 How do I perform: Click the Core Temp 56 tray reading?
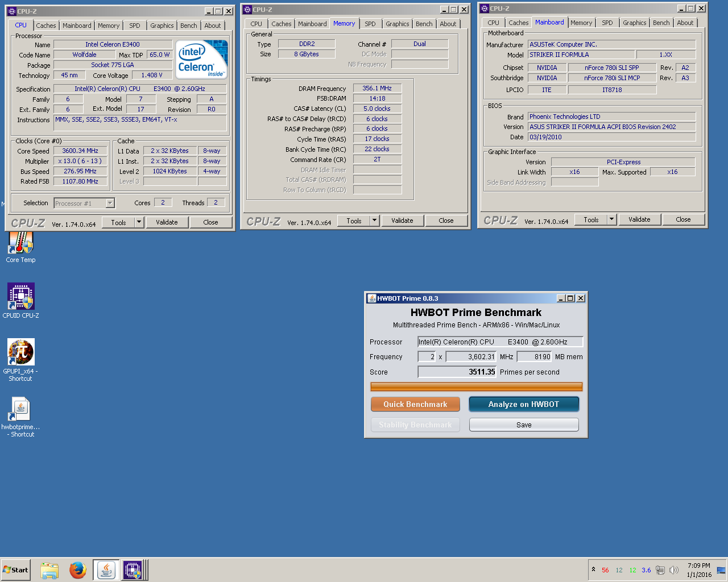pos(605,570)
